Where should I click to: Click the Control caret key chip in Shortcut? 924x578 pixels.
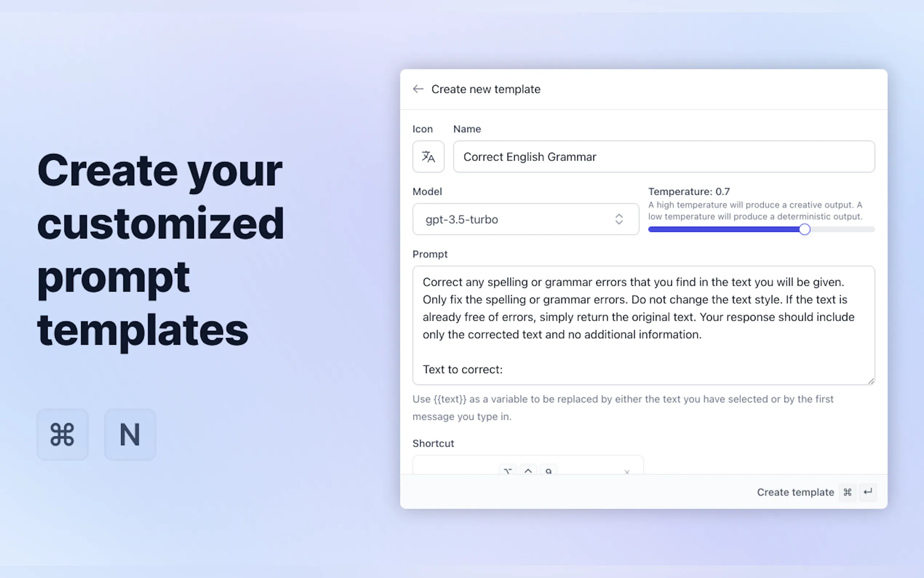coord(528,471)
